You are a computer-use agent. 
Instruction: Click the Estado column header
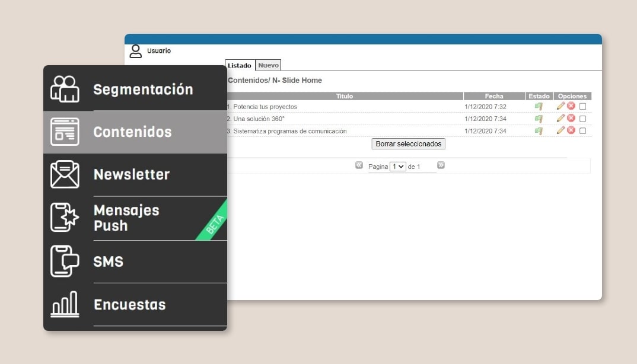(x=539, y=96)
